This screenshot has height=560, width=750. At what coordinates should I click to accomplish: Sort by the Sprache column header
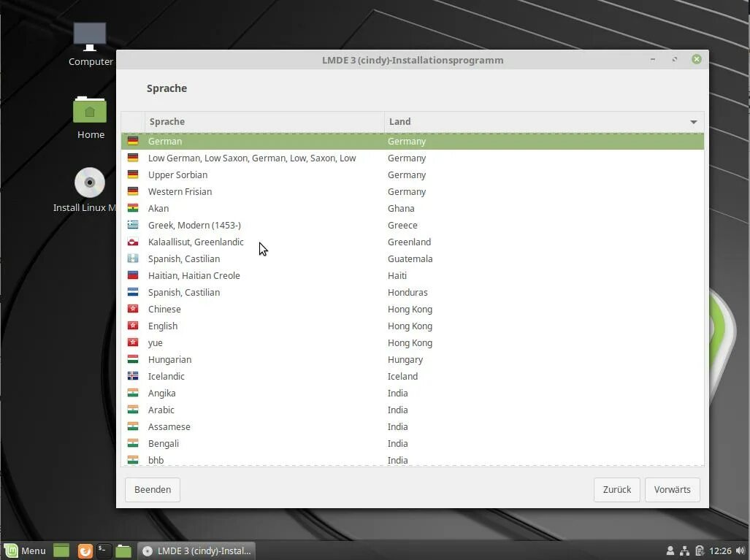pyautogui.click(x=264, y=121)
